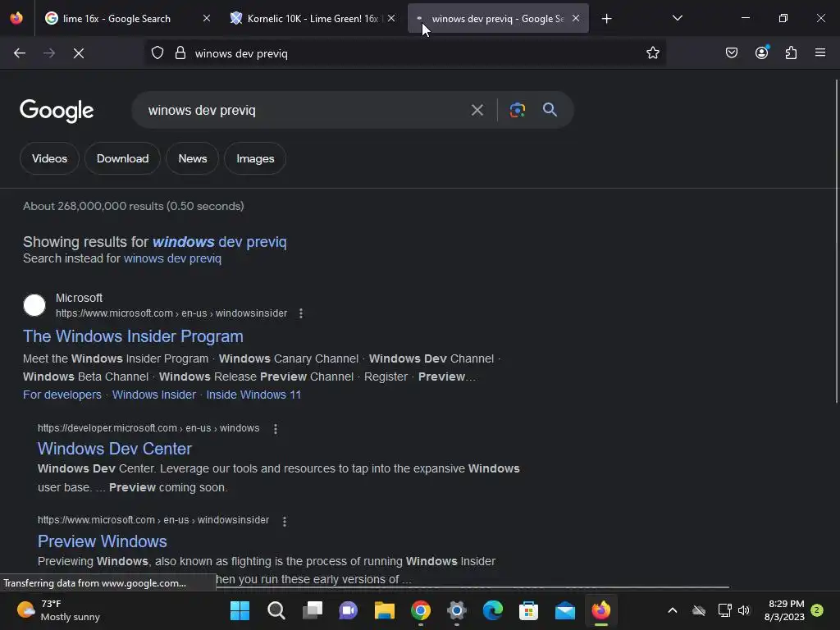Open the Mail app from taskbar
Image resolution: width=840 pixels, height=630 pixels.
pyautogui.click(x=564, y=610)
